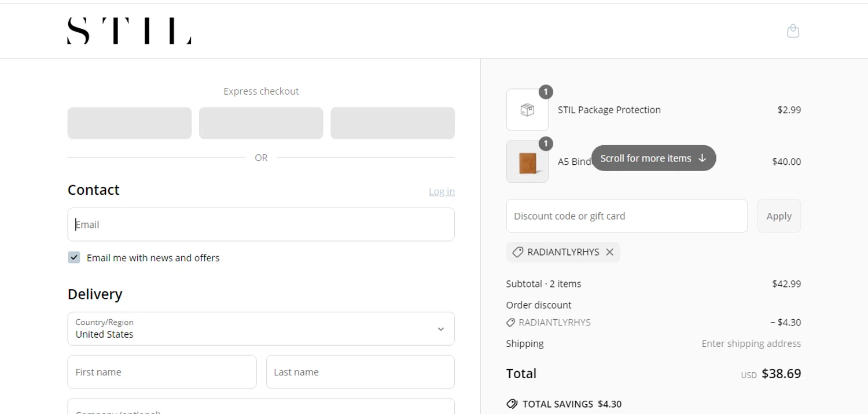Focus the First name field
868x414 pixels.
162,372
